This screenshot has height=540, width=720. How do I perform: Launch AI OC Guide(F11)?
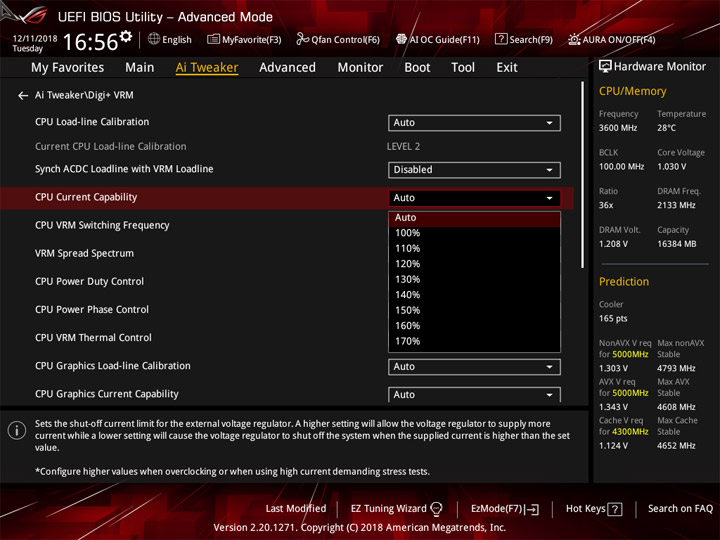point(438,39)
